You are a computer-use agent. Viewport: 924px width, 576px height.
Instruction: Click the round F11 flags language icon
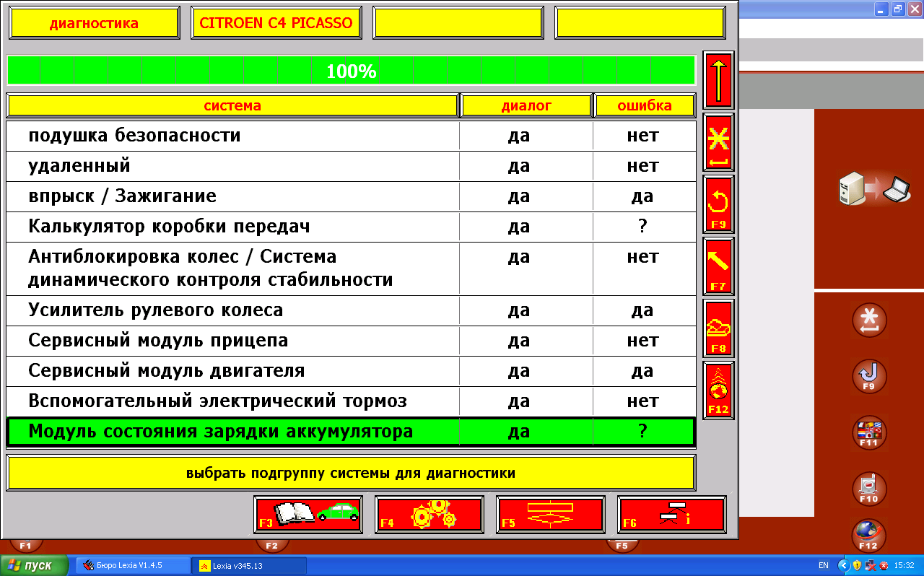coord(869,432)
